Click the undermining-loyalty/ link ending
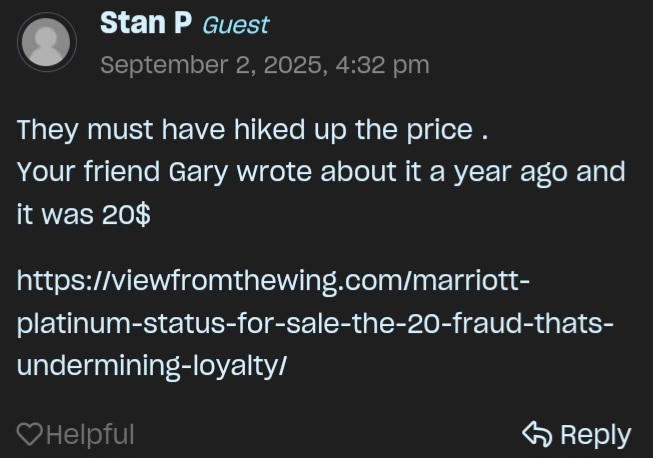Image resolution: width=653 pixels, height=458 pixels. (152, 366)
